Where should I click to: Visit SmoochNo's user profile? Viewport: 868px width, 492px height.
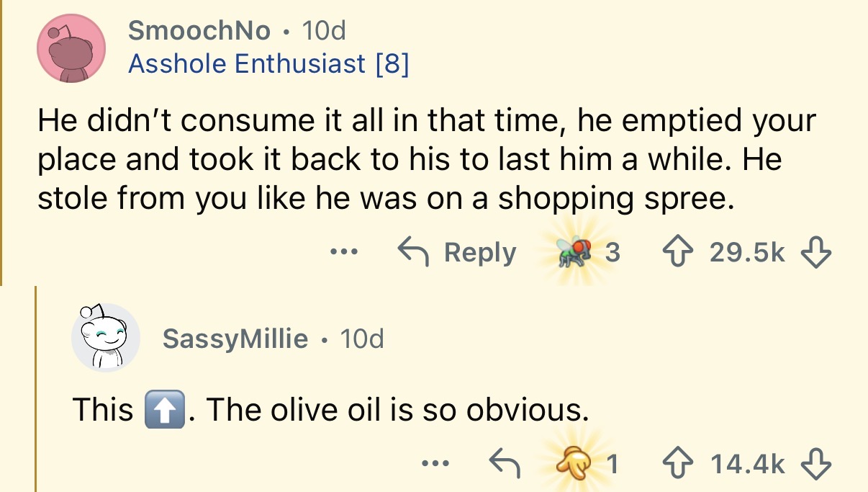tap(199, 30)
